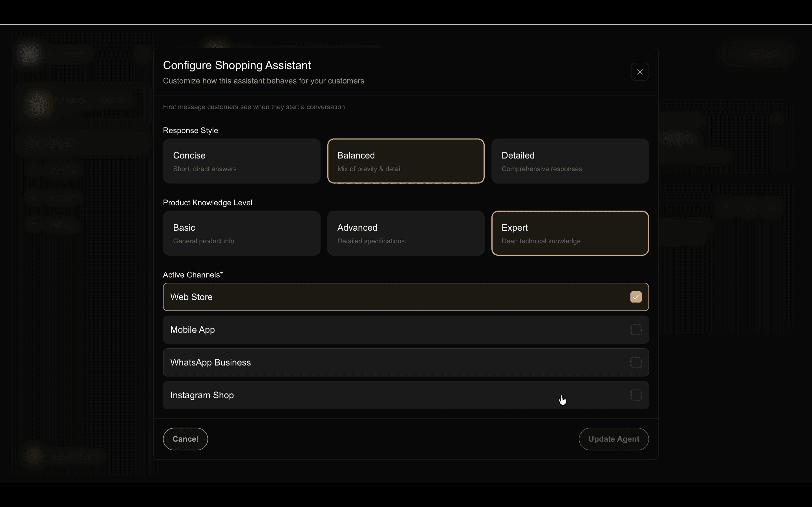The width and height of the screenshot is (812, 507).
Task: Set product knowledge level to Basic
Action: tap(241, 233)
